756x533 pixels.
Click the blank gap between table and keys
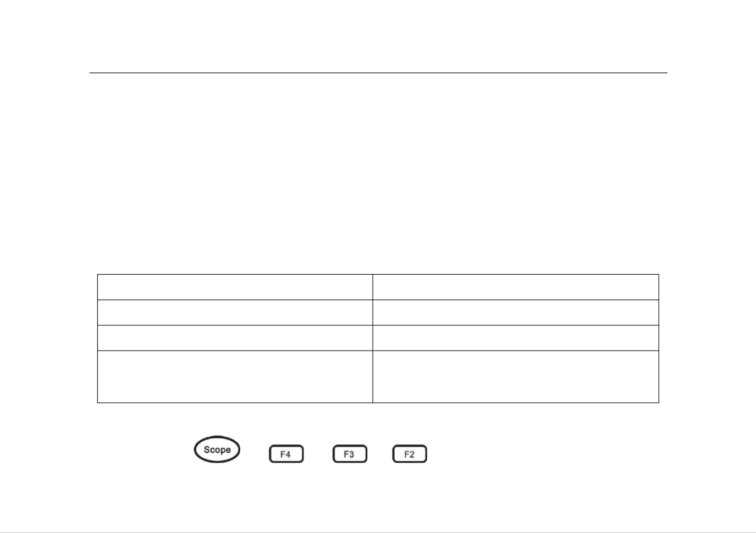click(x=378, y=419)
